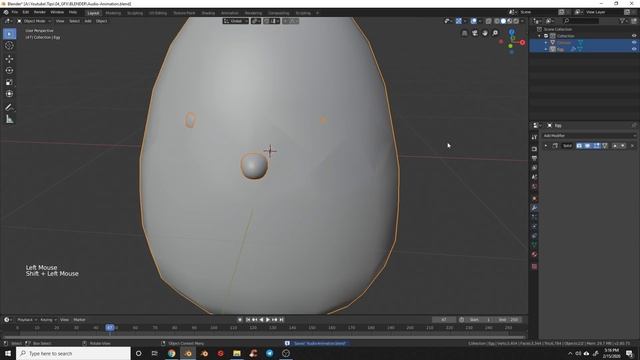The height and width of the screenshot is (360, 640).
Task: Jump to the timeline end frame
Action: [x=281, y=320]
